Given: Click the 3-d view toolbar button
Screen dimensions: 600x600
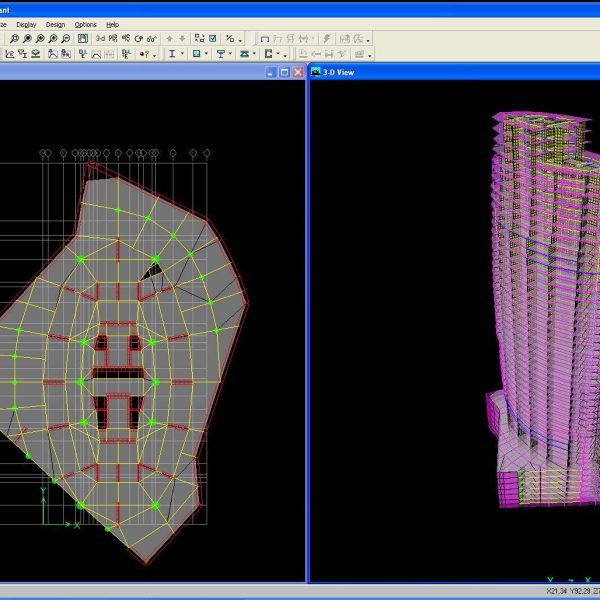Looking at the screenshot, I should coord(100,38).
